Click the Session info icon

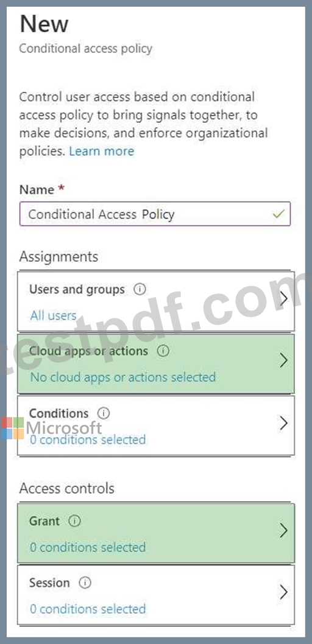[85, 583]
